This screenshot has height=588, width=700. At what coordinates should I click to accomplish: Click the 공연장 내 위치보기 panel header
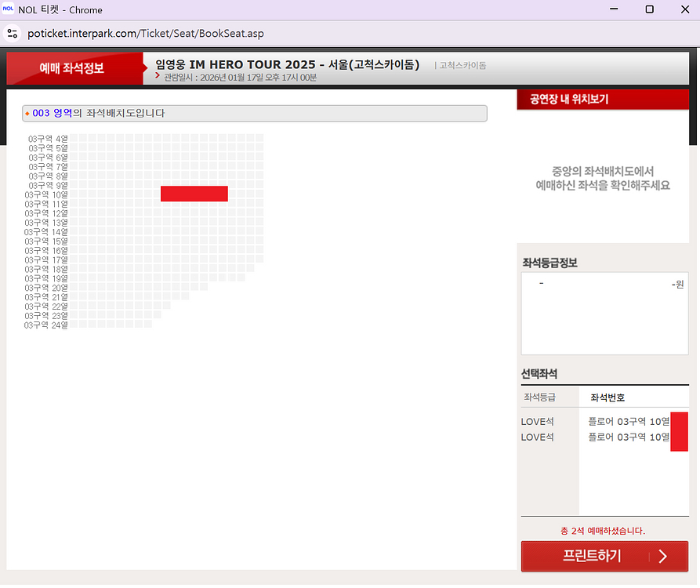click(x=569, y=100)
